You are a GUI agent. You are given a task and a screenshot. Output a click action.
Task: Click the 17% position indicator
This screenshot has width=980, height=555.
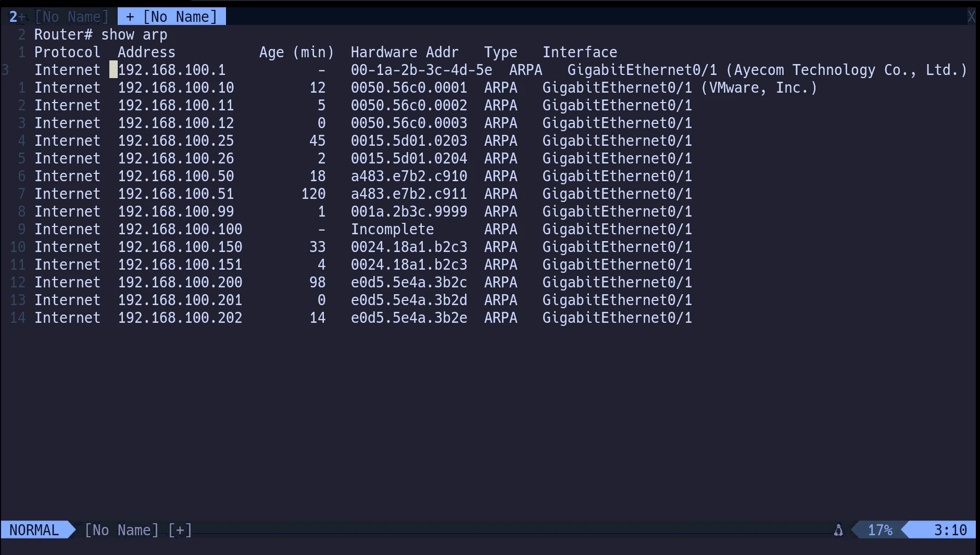(880, 530)
